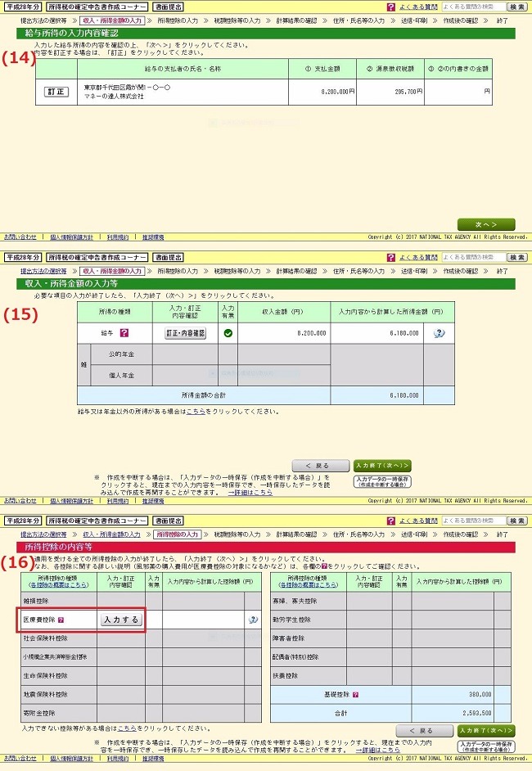Click the green 次へ> button

486,224
